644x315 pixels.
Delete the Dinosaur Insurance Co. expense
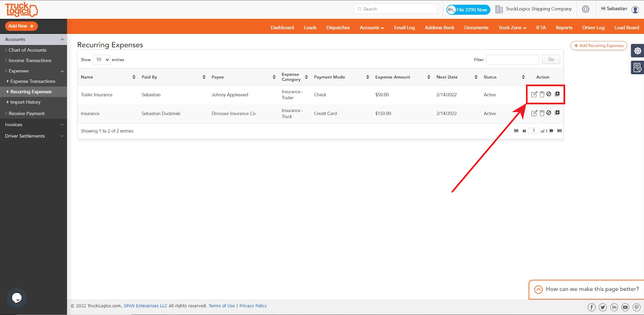click(542, 113)
